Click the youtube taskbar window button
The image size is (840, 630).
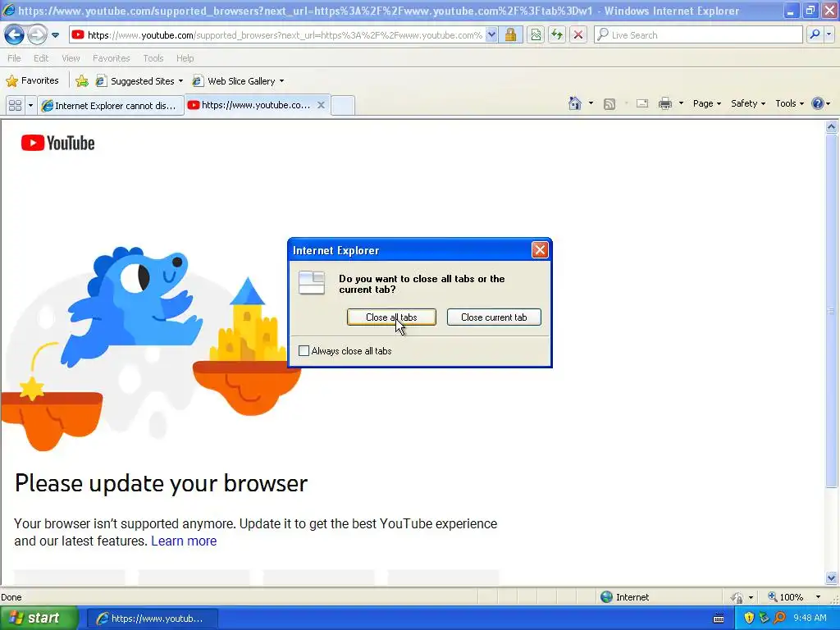click(x=152, y=619)
